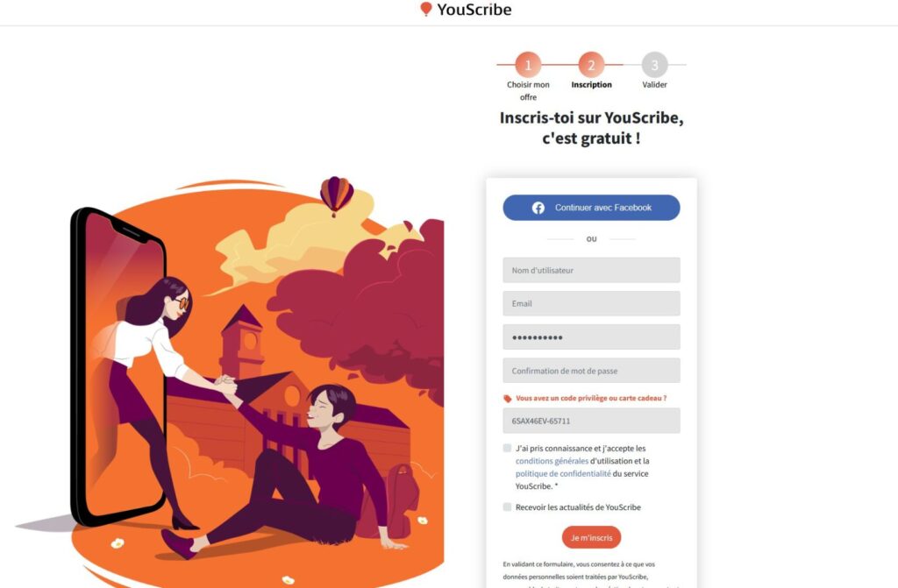The width and height of the screenshot is (898, 588).
Task: Focus the Email input field
Action: (592, 303)
